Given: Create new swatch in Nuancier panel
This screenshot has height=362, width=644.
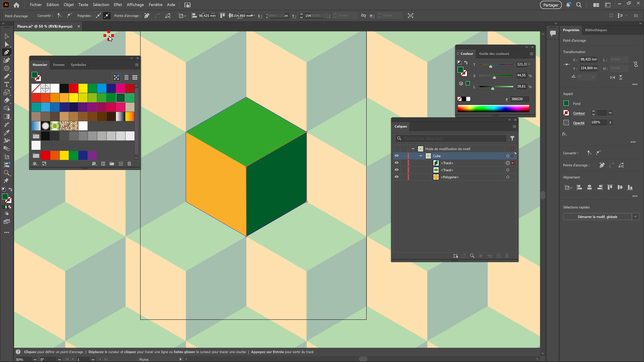Looking at the screenshot, I should [x=121, y=164].
